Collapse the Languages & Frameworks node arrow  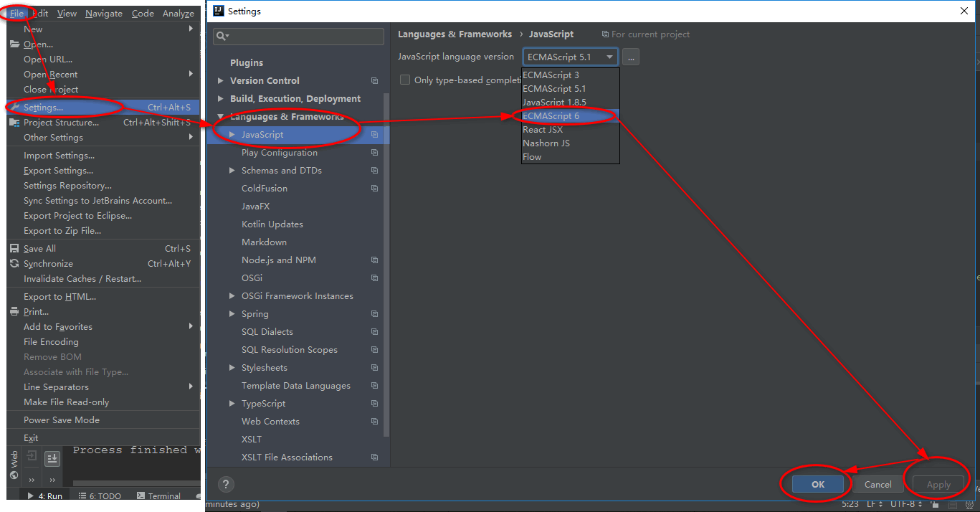[x=221, y=117]
